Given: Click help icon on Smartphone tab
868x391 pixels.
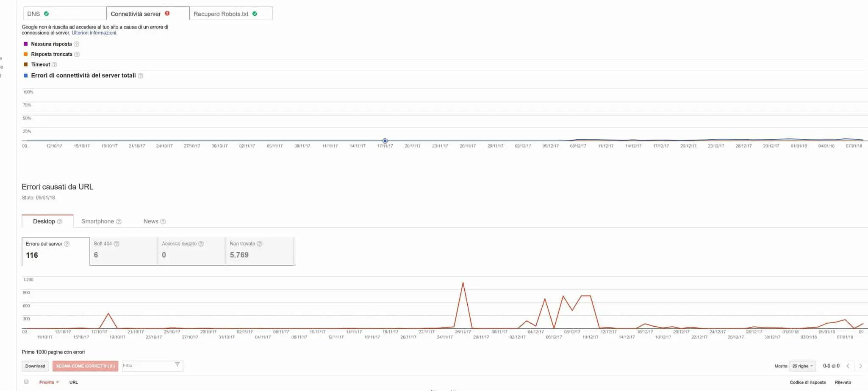Looking at the screenshot, I should (x=119, y=222).
